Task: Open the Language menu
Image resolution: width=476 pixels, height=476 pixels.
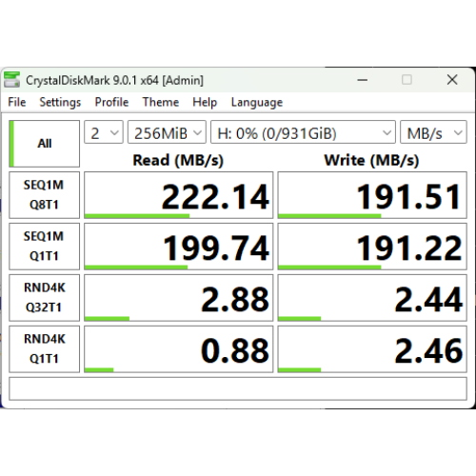Action: coord(257,102)
